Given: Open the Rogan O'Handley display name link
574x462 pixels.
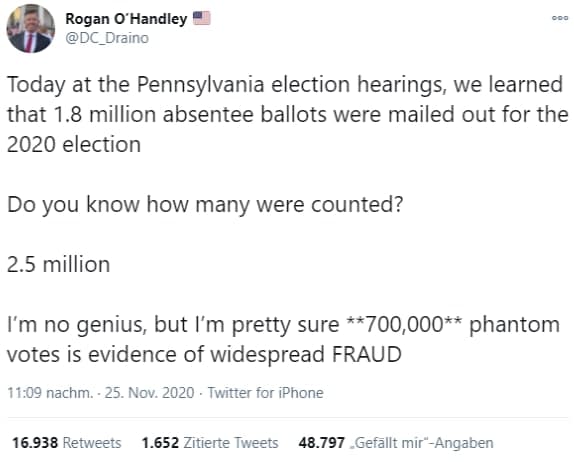Looking at the screenshot, I should (126, 18).
